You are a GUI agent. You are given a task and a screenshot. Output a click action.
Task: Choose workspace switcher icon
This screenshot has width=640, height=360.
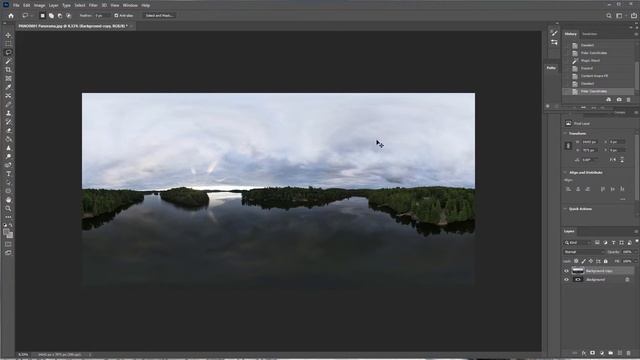pyautogui.click(x=620, y=16)
